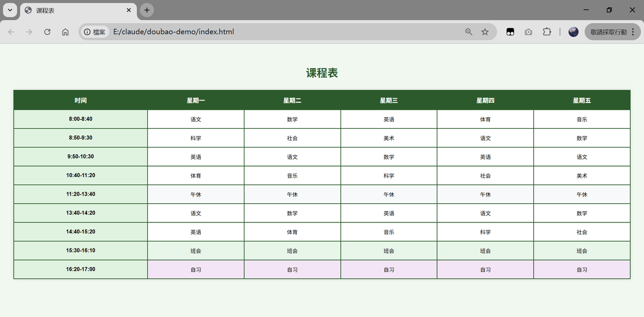Click 美术 in the 8:50-9:30 row
Viewport: 644px width, 317px height.
tap(389, 138)
